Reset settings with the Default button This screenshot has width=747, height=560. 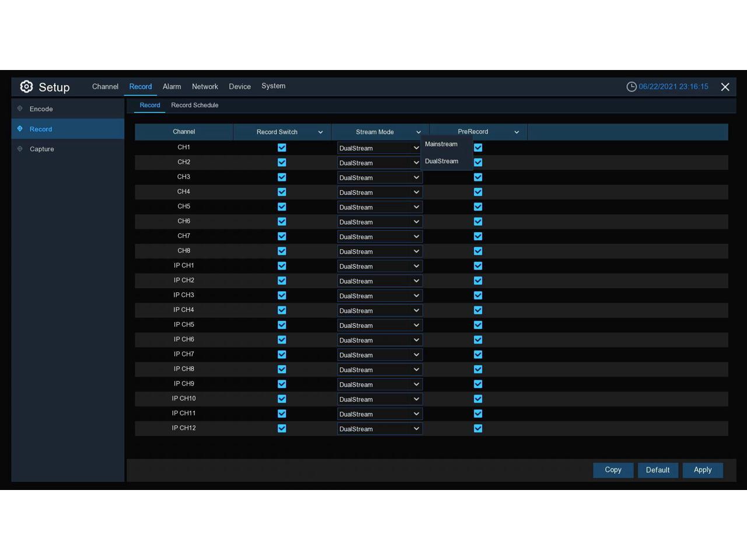658,470
